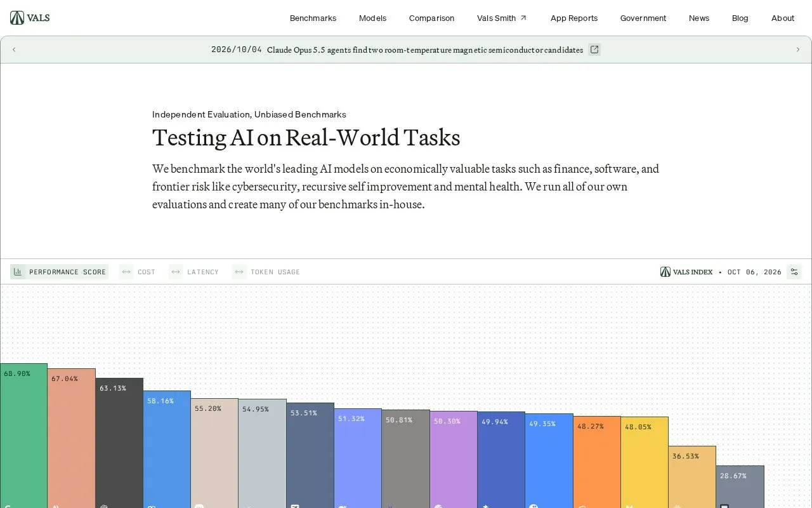Navigate to App Reports
The width and height of the screenshot is (812, 508).
tap(574, 18)
